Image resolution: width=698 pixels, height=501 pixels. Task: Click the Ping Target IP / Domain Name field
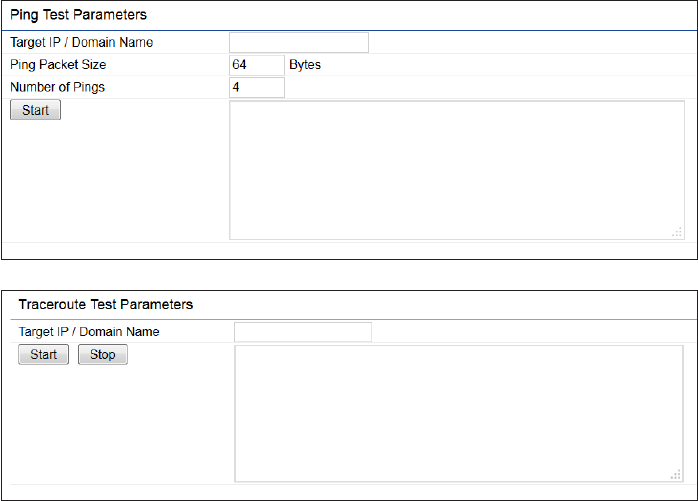tap(298, 42)
